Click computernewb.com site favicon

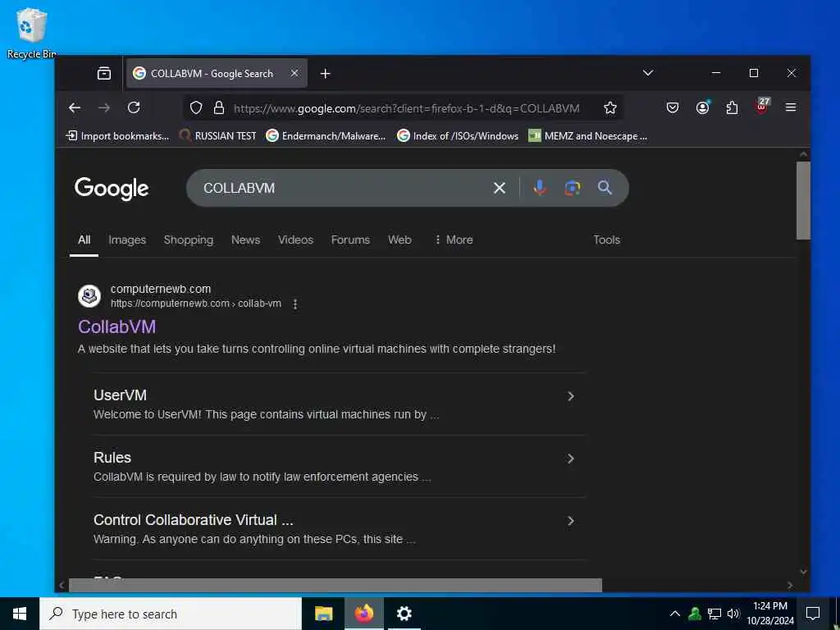(x=89, y=295)
